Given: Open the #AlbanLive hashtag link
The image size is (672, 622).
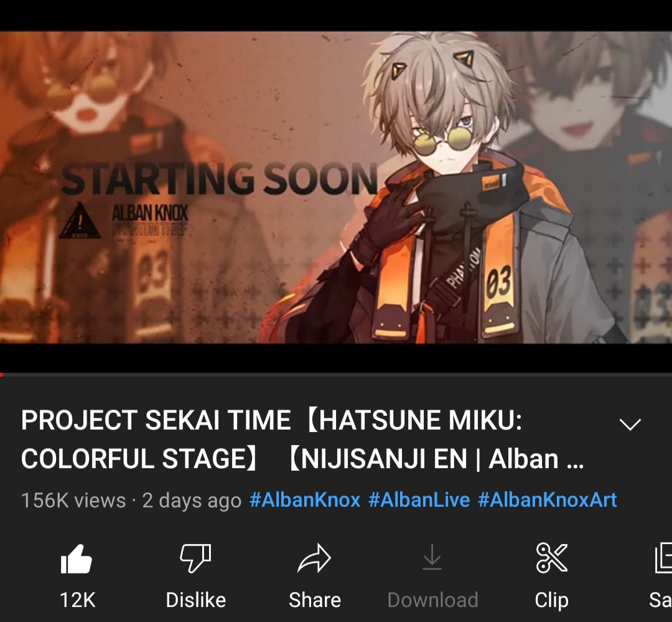Looking at the screenshot, I should [419, 500].
